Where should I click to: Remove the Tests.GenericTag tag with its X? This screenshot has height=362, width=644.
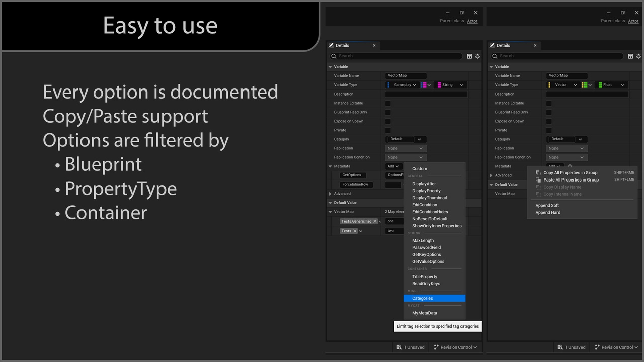coord(375,221)
